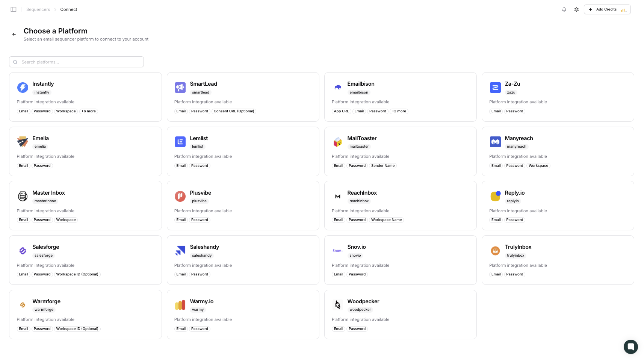644x360 pixels.
Task: Select the SmartLead platform card
Action: [x=243, y=97]
